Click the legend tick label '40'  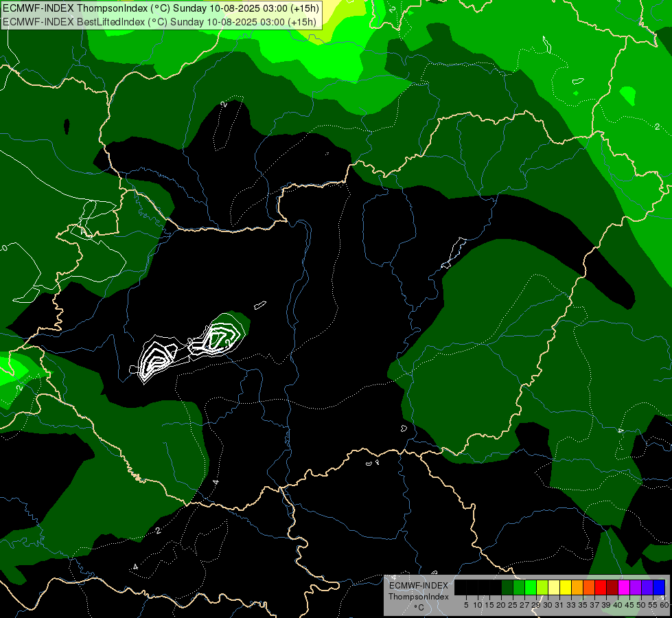618,605
